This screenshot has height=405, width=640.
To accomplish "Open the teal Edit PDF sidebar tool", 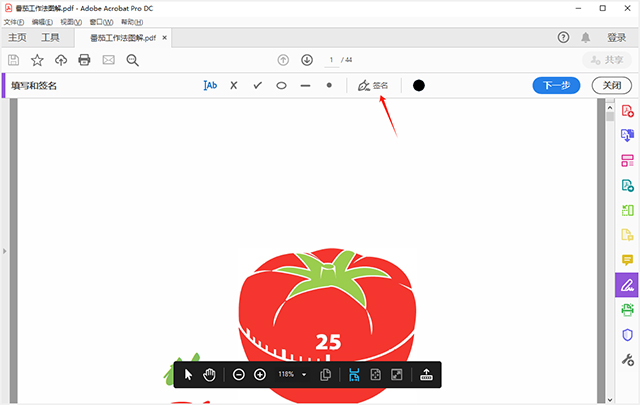I will 627,185.
